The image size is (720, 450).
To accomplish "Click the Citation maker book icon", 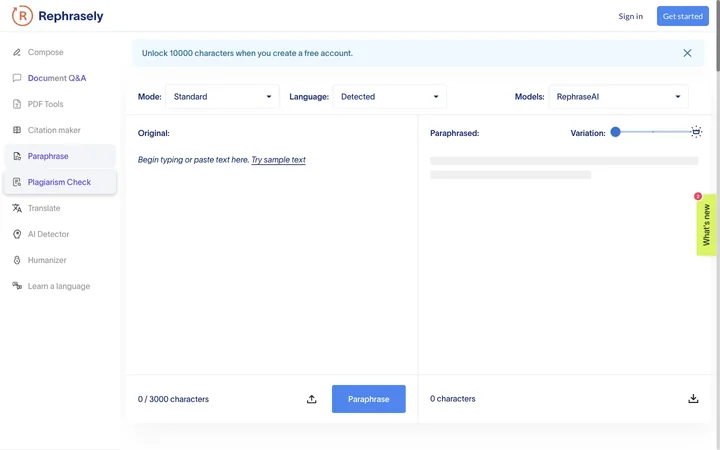I will [x=17, y=130].
